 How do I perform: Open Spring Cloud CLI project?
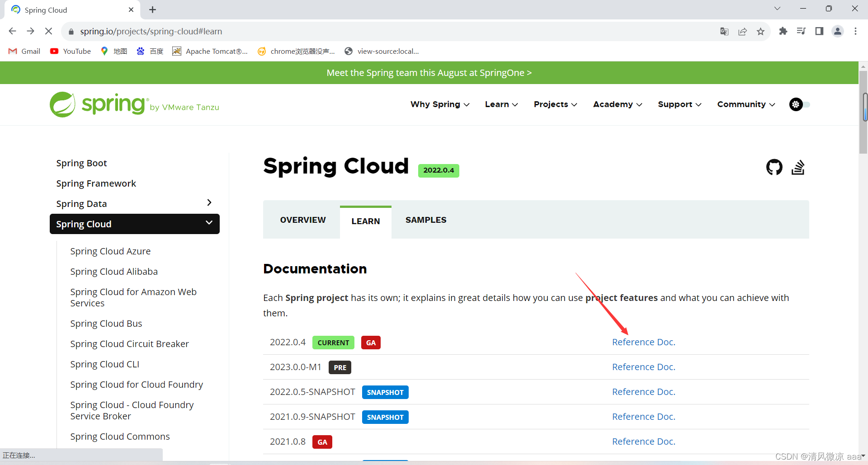click(104, 364)
